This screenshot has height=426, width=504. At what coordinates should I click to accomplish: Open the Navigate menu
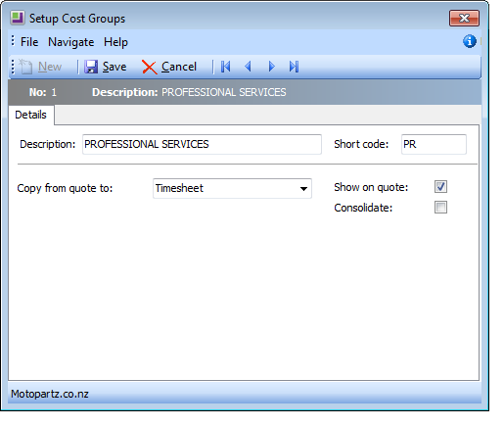71,42
